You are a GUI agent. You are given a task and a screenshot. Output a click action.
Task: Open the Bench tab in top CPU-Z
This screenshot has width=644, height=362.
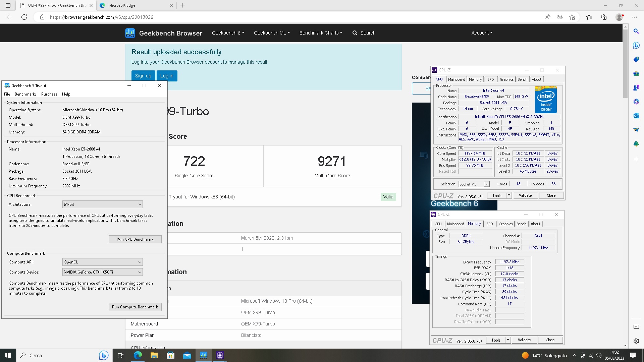coord(522,79)
